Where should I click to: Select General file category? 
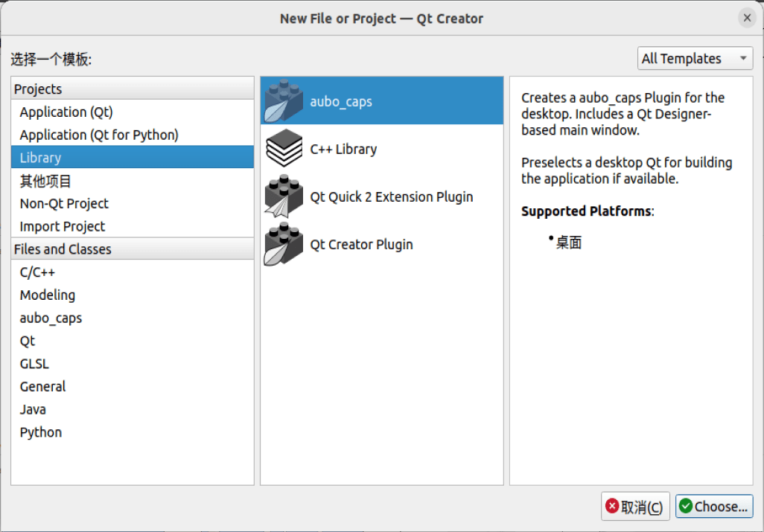[x=133, y=386]
